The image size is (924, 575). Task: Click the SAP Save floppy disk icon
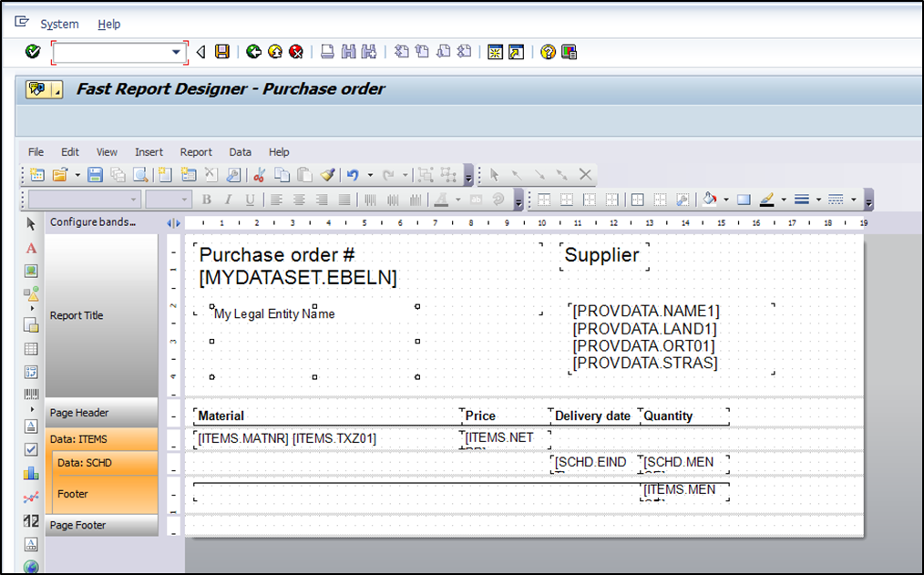tap(222, 52)
